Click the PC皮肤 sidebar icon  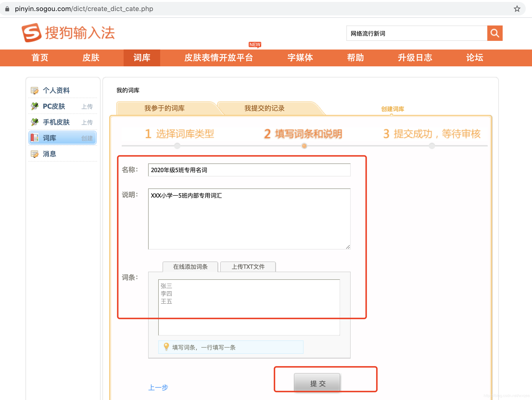pyautogui.click(x=35, y=106)
